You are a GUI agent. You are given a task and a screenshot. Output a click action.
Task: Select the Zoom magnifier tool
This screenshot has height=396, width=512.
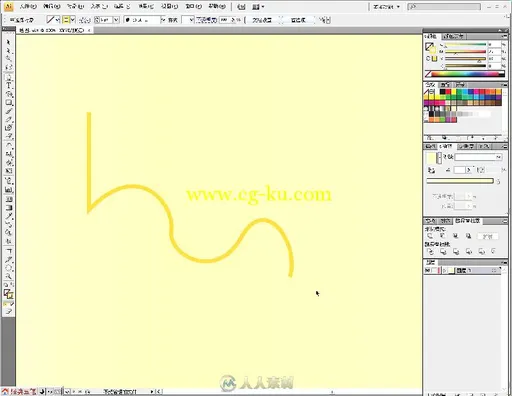click(x=8, y=276)
